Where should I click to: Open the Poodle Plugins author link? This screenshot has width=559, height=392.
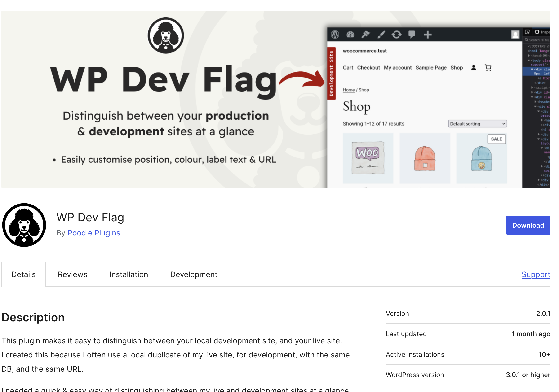click(x=94, y=233)
